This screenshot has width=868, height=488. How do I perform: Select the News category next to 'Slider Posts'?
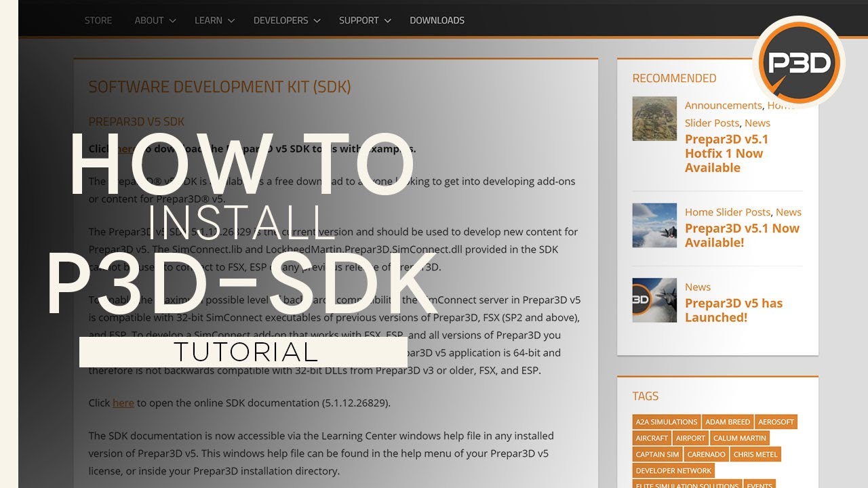click(x=757, y=123)
